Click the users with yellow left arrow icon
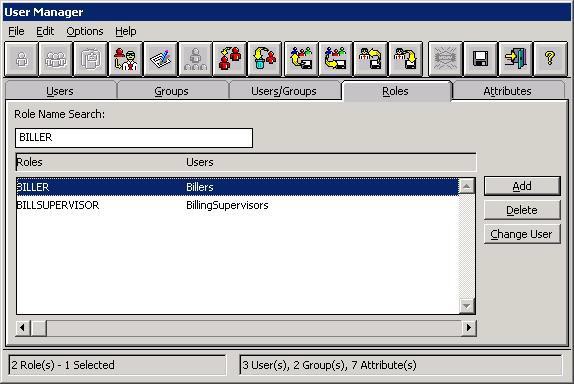The width and height of the screenshot is (574, 384). tap(370, 59)
